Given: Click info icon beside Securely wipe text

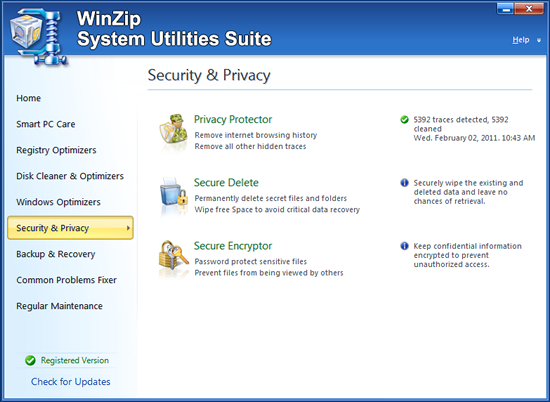Looking at the screenshot, I should click(404, 183).
